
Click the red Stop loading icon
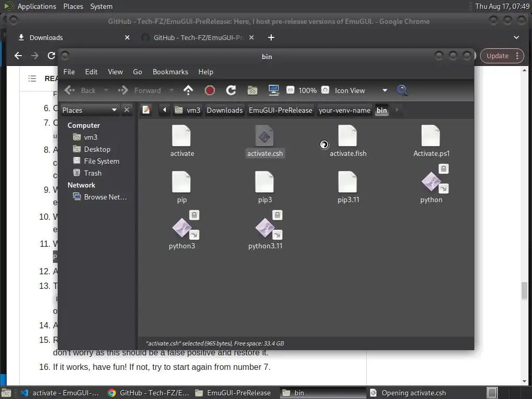coord(210,90)
